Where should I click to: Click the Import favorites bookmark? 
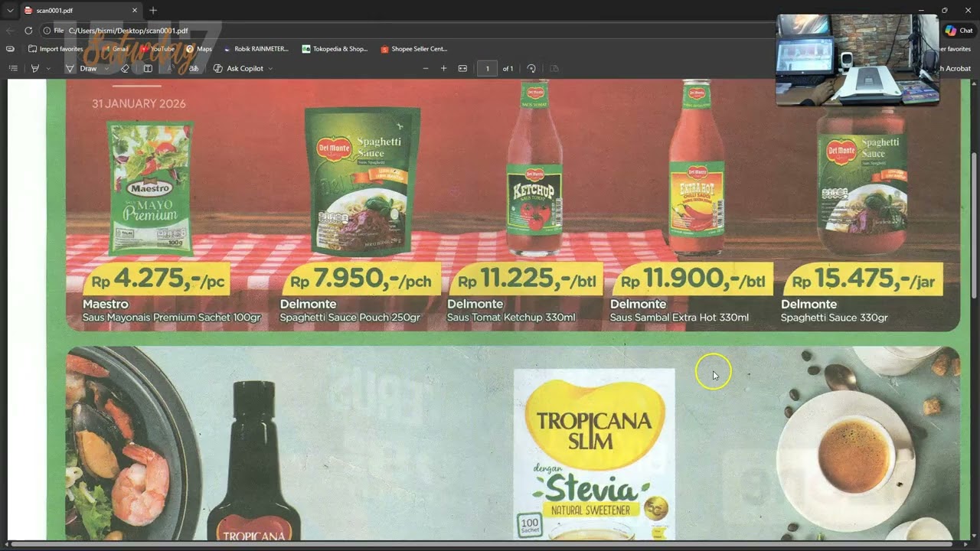(x=55, y=49)
